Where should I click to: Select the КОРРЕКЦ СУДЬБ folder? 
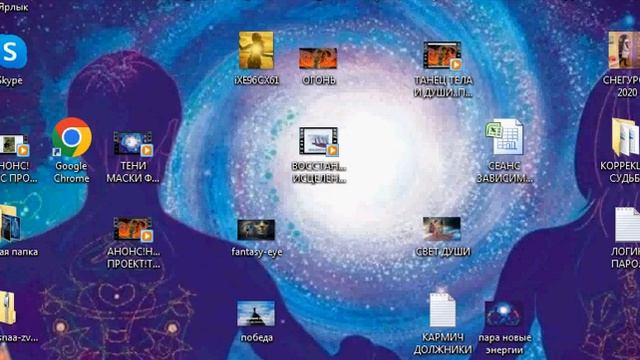click(x=625, y=138)
